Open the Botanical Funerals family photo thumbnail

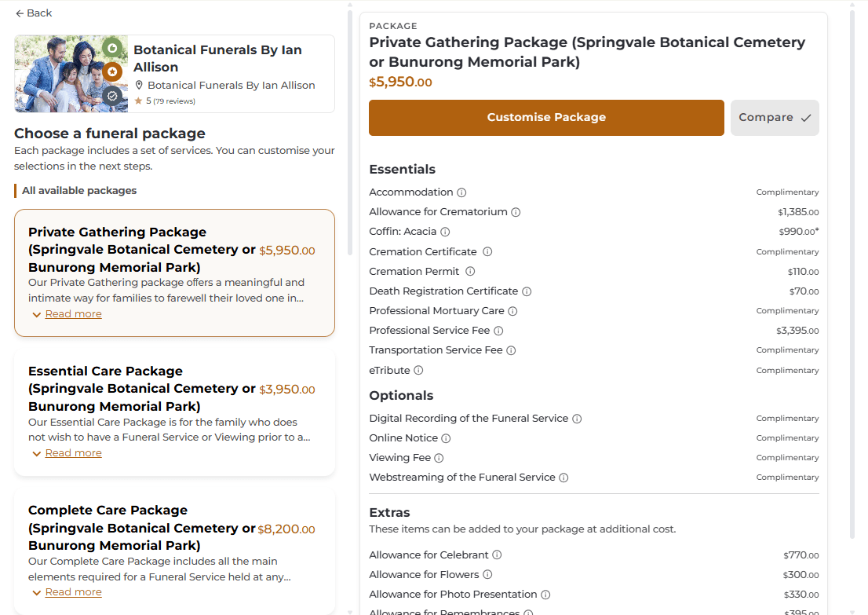pos(71,75)
